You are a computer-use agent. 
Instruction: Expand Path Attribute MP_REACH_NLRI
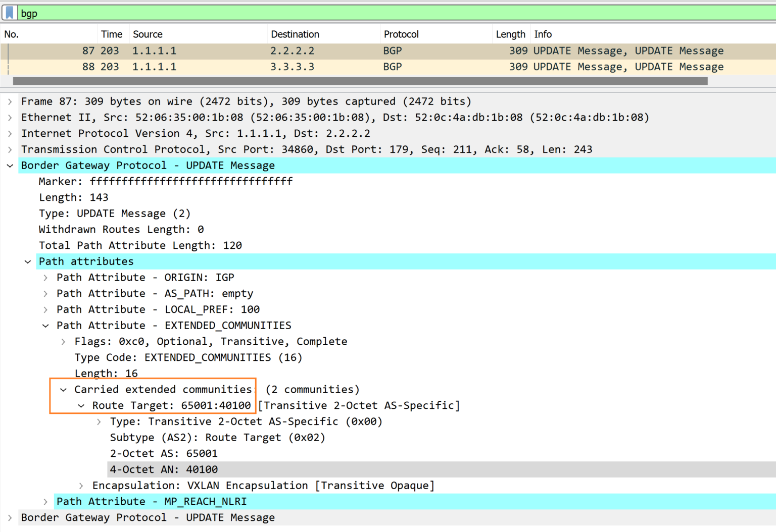point(45,501)
